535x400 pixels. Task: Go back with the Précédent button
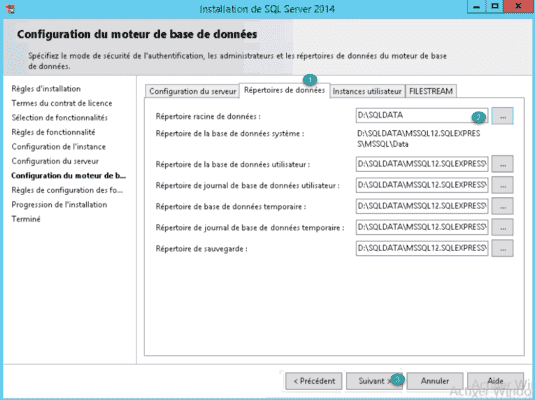click(314, 381)
